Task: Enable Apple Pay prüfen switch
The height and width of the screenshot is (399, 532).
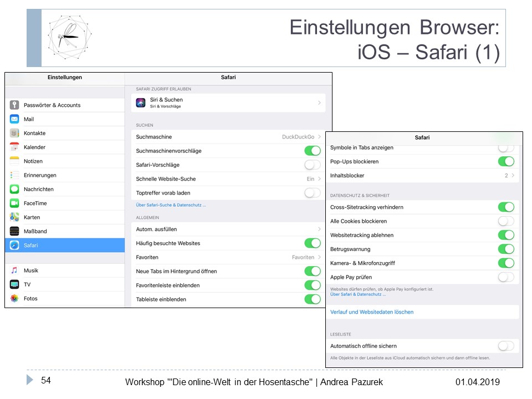Action: point(506,277)
